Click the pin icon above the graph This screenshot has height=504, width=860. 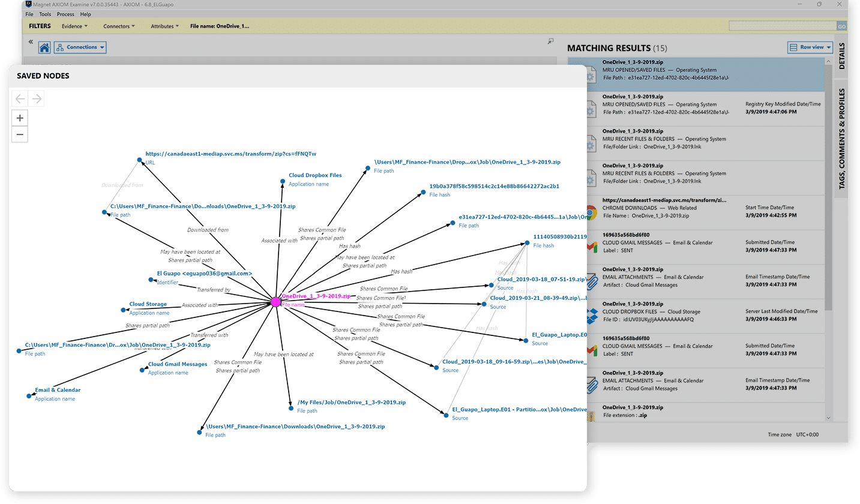pyautogui.click(x=551, y=41)
